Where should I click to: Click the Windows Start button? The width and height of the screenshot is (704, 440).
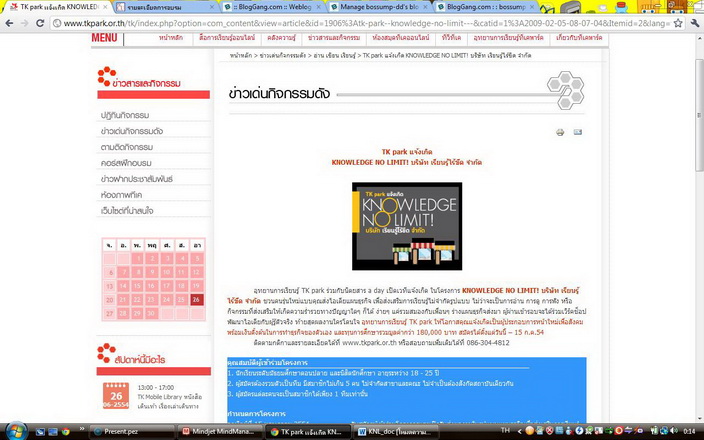coord(12,431)
